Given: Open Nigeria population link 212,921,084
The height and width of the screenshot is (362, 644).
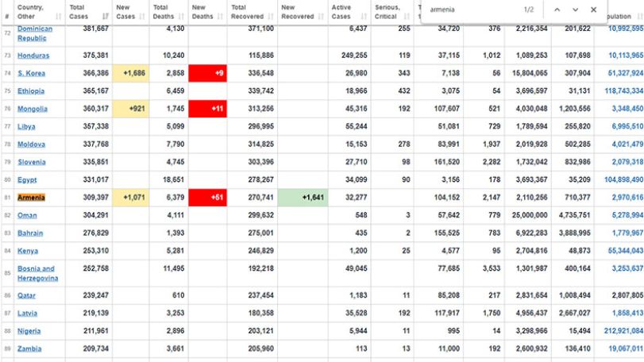Looking at the screenshot, I should pyautogui.click(x=623, y=331).
